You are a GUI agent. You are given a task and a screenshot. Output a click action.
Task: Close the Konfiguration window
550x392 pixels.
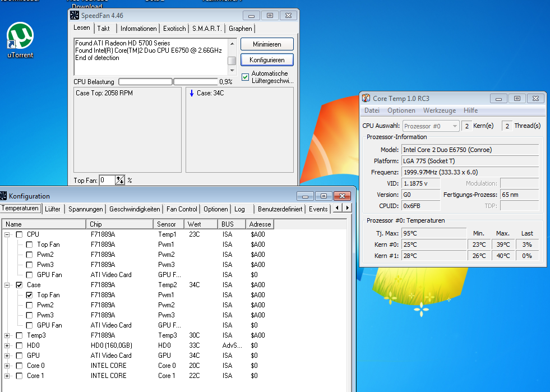[342, 196]
